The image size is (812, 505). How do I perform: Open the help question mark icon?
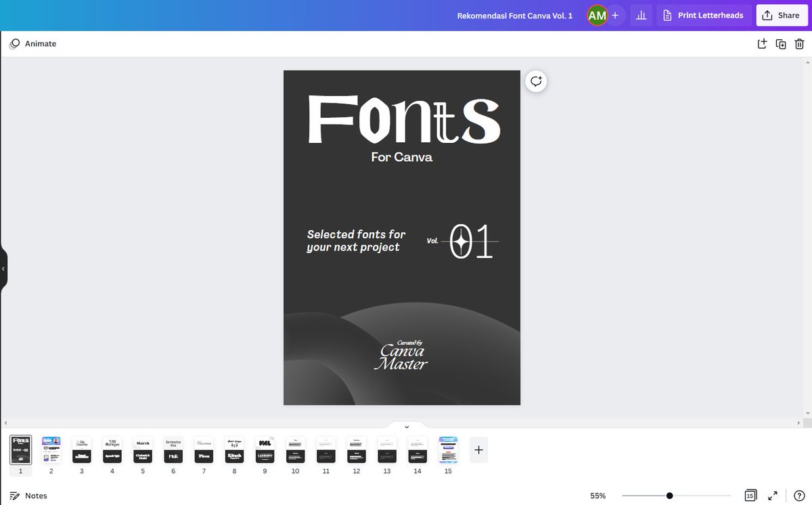pos(798,496)
